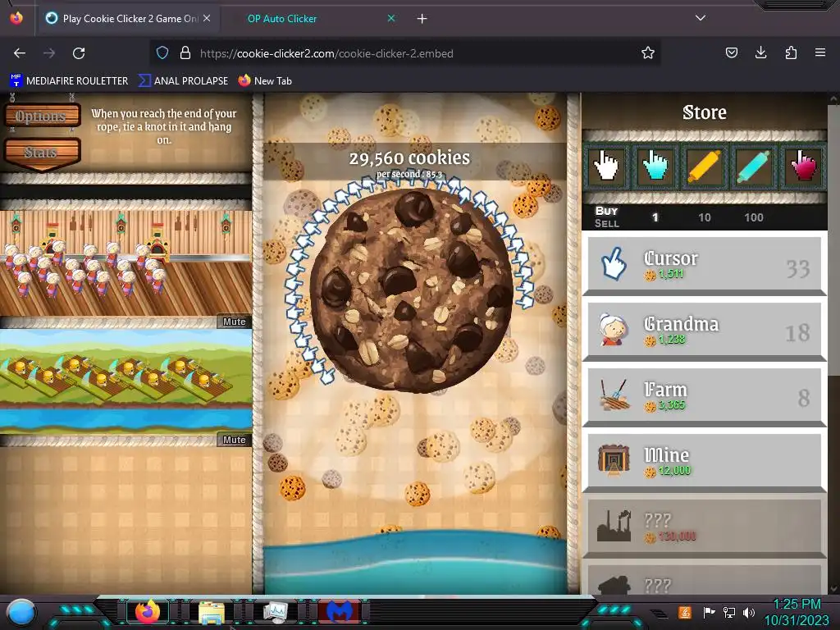This screenshot has width=840, height=630.
Task: Open MEDIAFIRE ROULETTER bookmark
Action: (69, 81)
